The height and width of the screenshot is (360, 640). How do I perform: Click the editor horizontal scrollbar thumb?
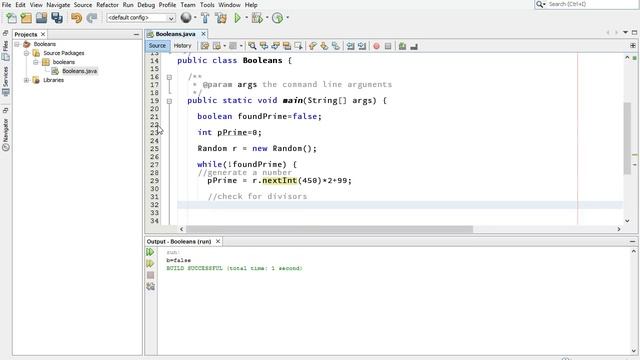(x=329, y=229)
